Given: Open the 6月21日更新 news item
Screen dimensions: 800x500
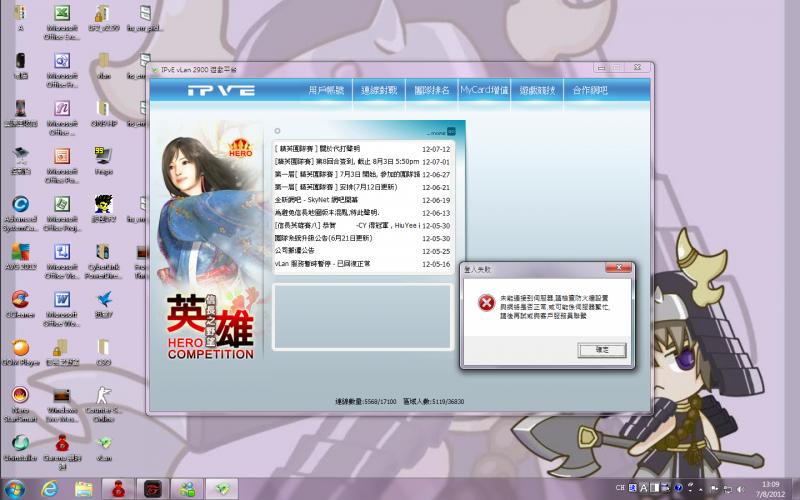Looking at the screenshot, I should pos(363,238).
